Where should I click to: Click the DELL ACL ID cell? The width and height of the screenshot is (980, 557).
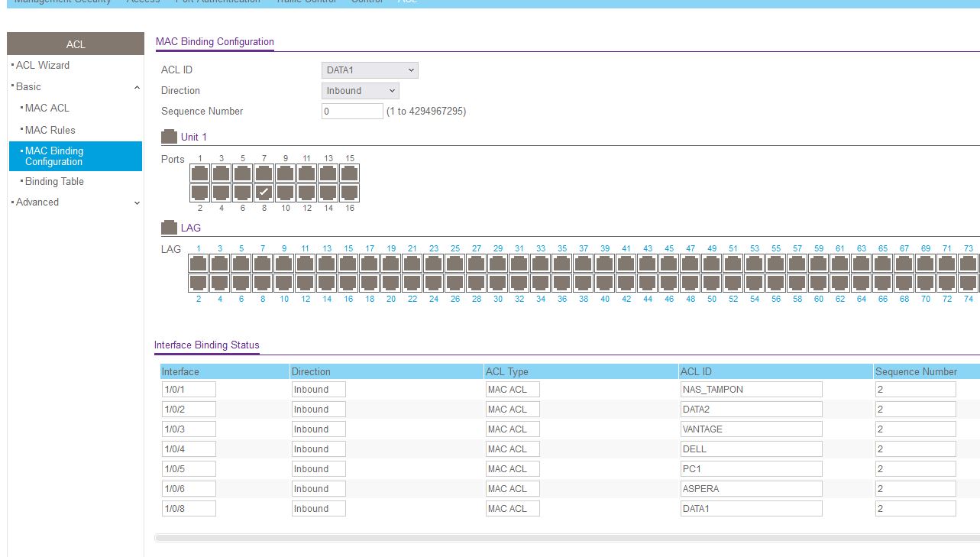coord(751,449)
